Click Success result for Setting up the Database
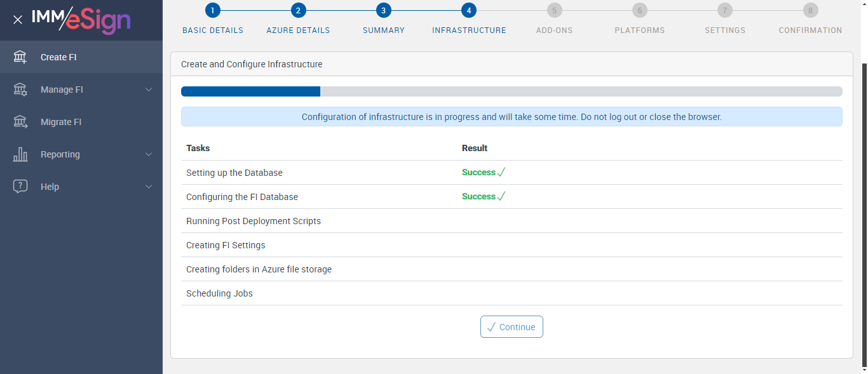The height and width of the screenshot is (374, 868). (x=484, y=173)
